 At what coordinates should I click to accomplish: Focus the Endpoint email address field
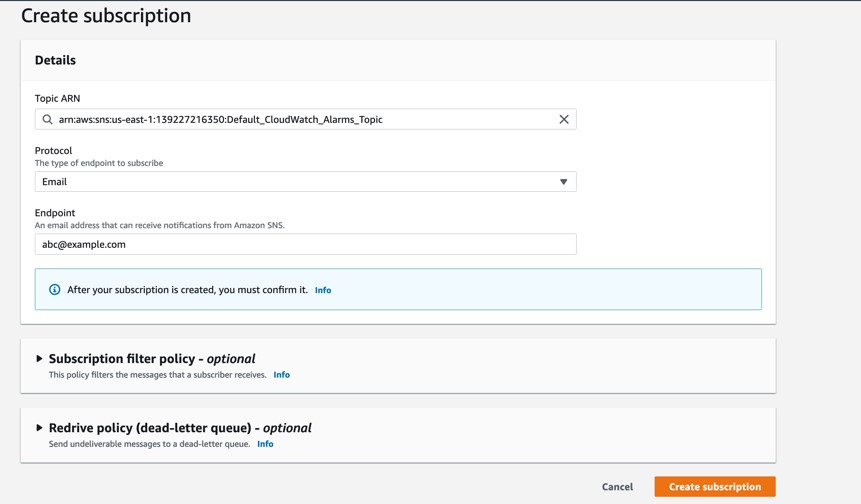click(305, 244)
